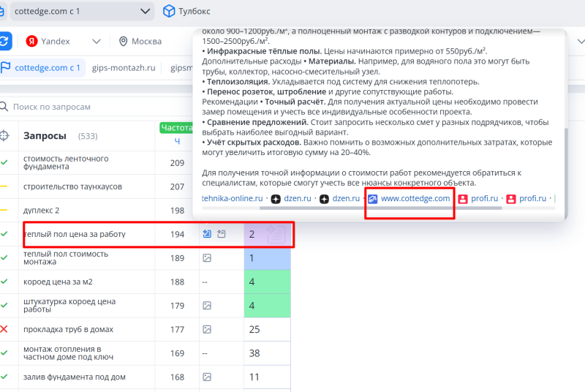Click blue position cell showing 1

267,257
